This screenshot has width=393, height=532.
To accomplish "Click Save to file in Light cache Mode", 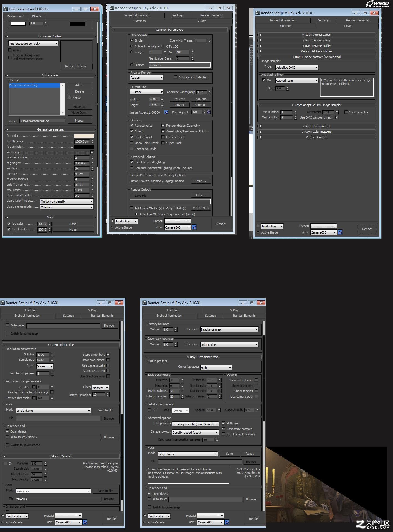I will [105, 410].
